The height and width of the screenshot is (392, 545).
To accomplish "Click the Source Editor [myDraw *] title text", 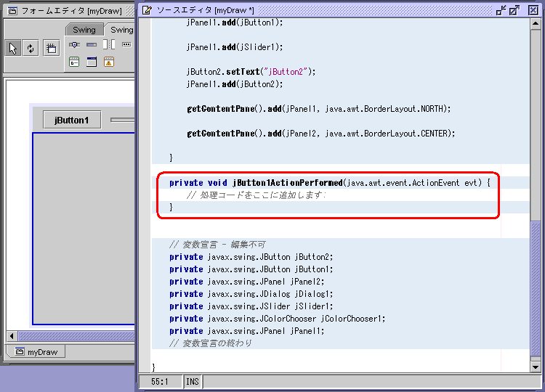I will point(206,10).
